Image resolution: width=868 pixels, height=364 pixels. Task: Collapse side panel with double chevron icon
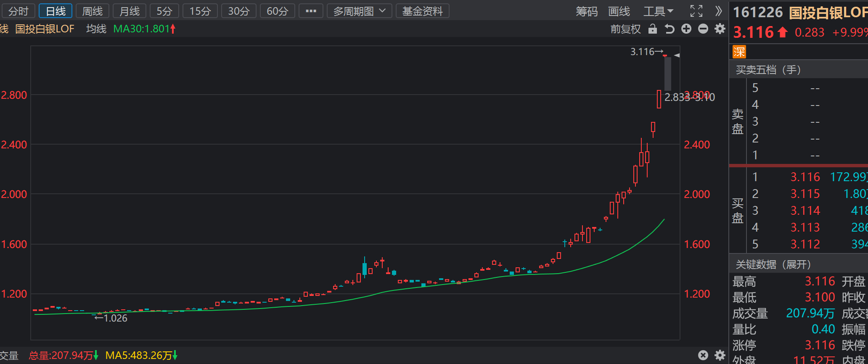(x=719, y=11)
